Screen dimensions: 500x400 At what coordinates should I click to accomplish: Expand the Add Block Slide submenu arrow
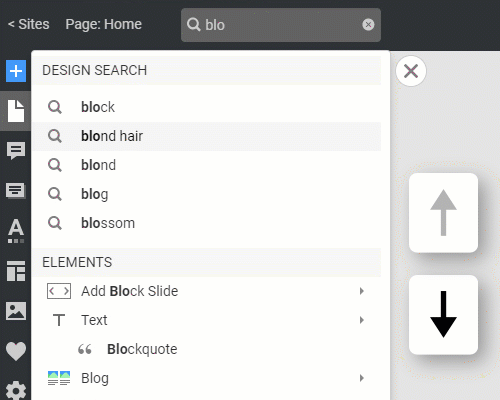pyautogui.click(x=362, y=291)
